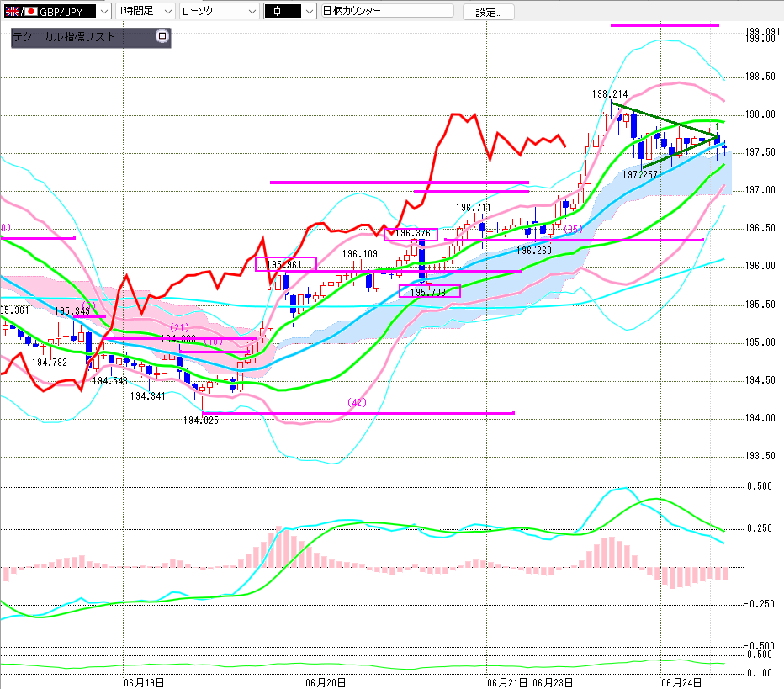Click the 196.00 price axis value

coord(760,266)
